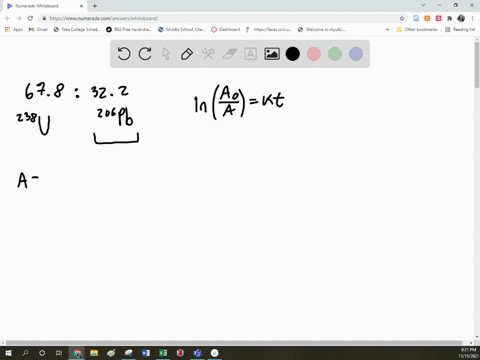Open File Explorer from the taskbar
Viewport: 480px width, 360px height.
[94, 353]
